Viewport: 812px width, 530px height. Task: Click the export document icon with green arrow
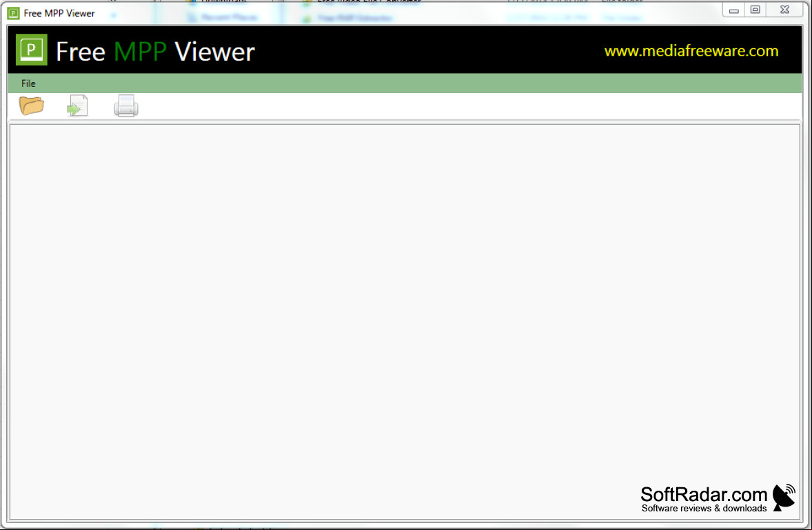tap(77, 105)
